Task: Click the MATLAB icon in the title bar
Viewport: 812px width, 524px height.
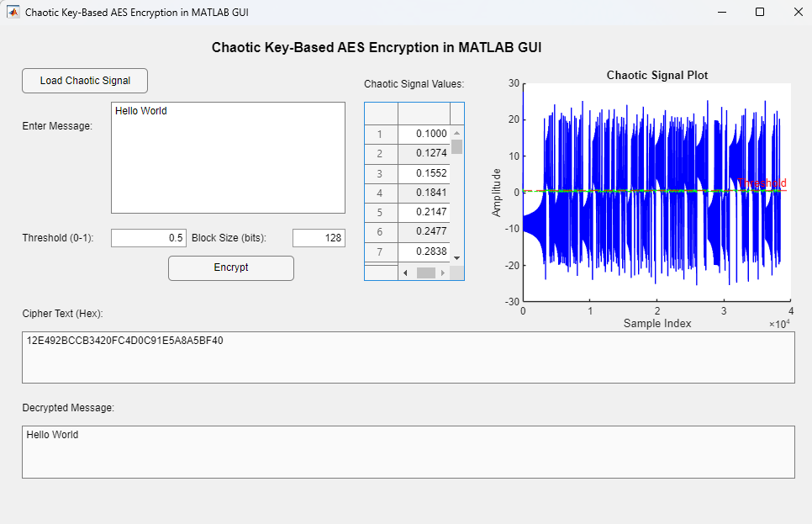Action: coord(13,12)
